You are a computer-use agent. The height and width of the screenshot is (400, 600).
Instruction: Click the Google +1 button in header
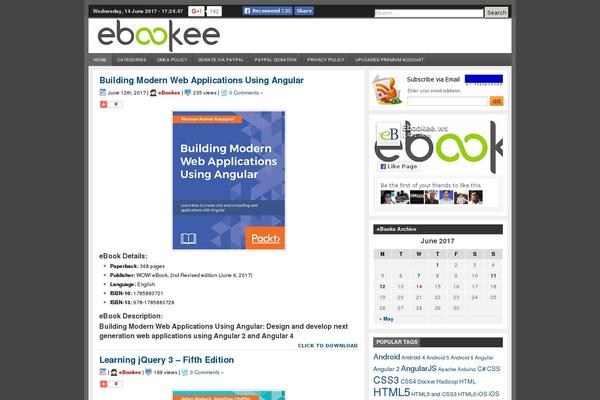point(196,11)
